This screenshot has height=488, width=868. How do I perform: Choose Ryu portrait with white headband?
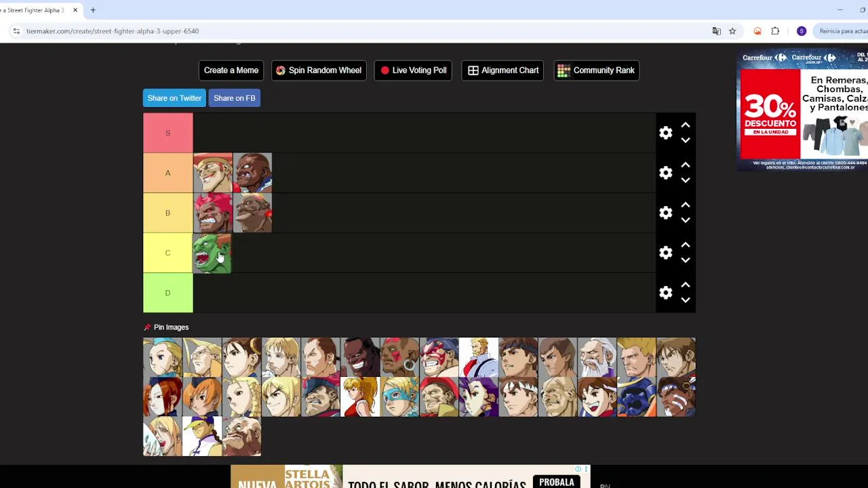click(519, 396)
